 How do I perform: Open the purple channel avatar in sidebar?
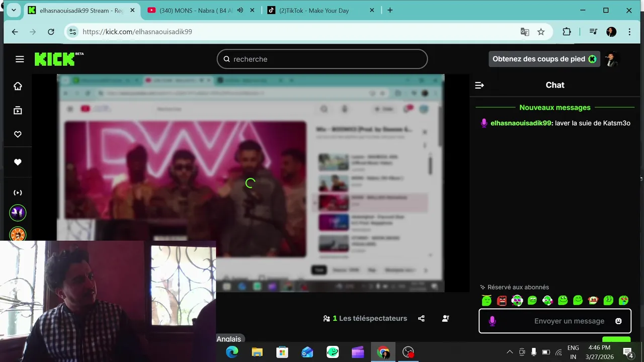tap(18, 213)
